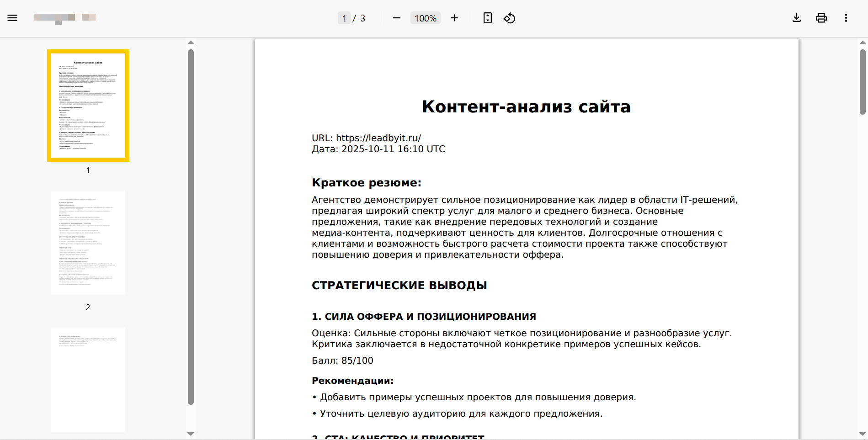Click the 'Оценка: Сильные стороны' paragraph
This screenshot has width=868, height=440.
click(x=522, y=339)
